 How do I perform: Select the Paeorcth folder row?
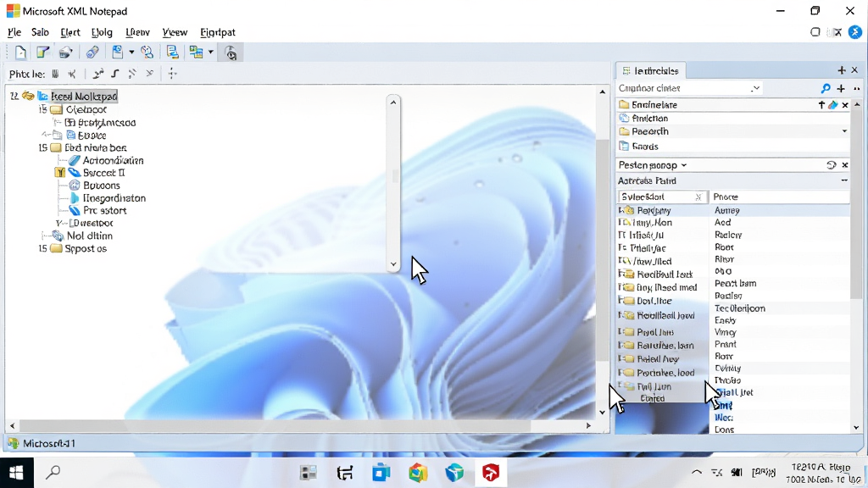click(x=733, y=131)
